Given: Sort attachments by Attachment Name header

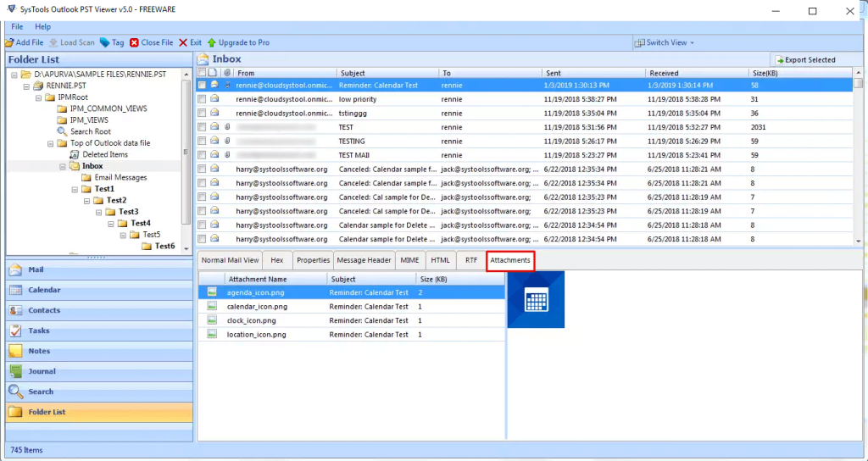Looking at the screenshot, I should coord(275,279).
